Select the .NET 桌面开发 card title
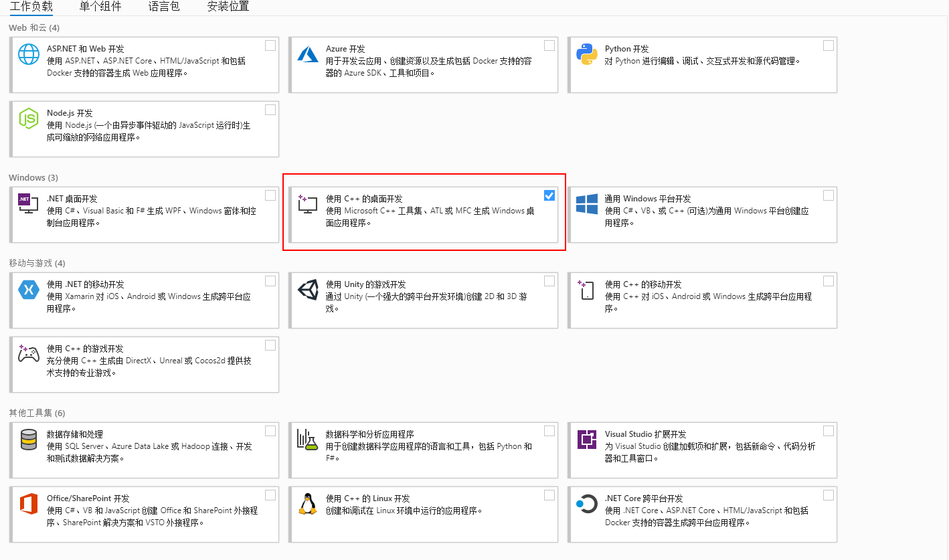 pos(72,199)
